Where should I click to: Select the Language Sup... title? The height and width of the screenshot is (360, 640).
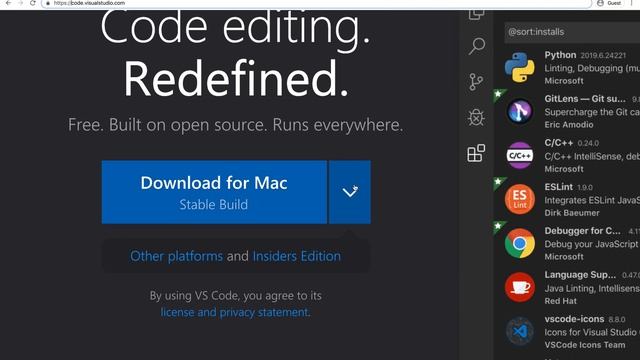580,275
